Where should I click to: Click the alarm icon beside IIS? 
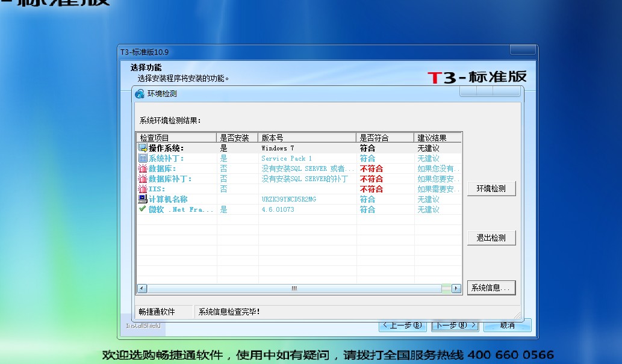[x=143, y=189]
